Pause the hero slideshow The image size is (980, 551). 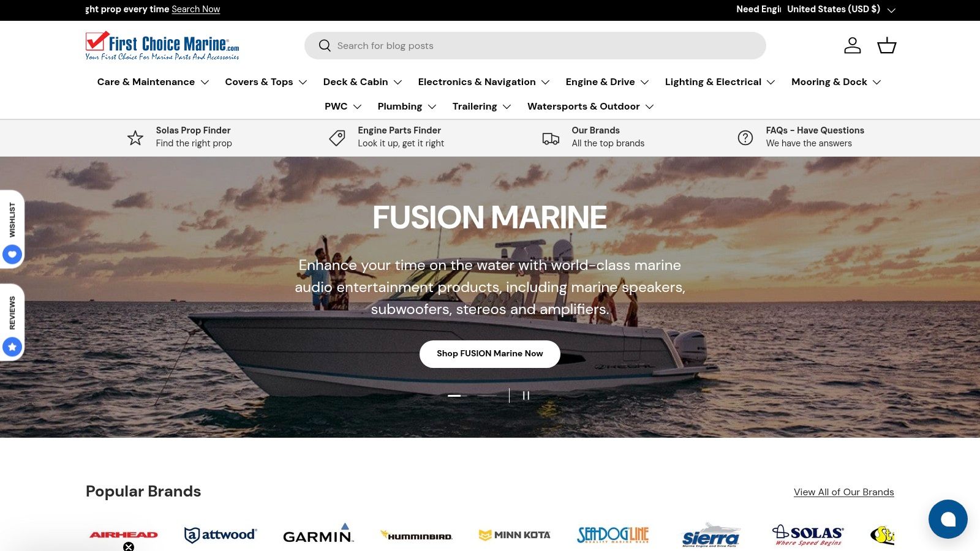[526, 395]
